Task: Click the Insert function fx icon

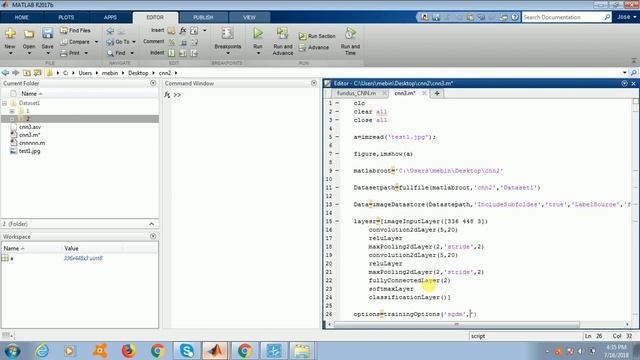Action: pyautogui.click(x=183, y=30)
